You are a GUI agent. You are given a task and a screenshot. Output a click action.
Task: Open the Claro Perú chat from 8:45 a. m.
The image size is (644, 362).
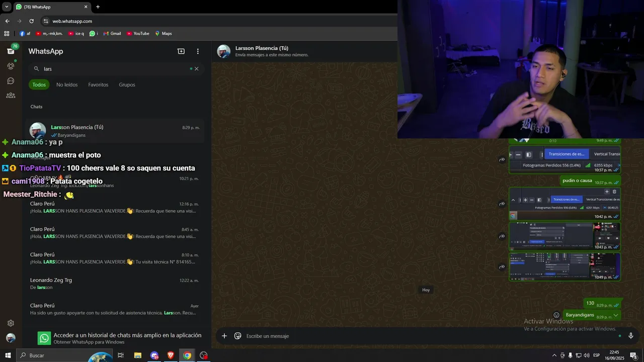(x=115, y=233)
